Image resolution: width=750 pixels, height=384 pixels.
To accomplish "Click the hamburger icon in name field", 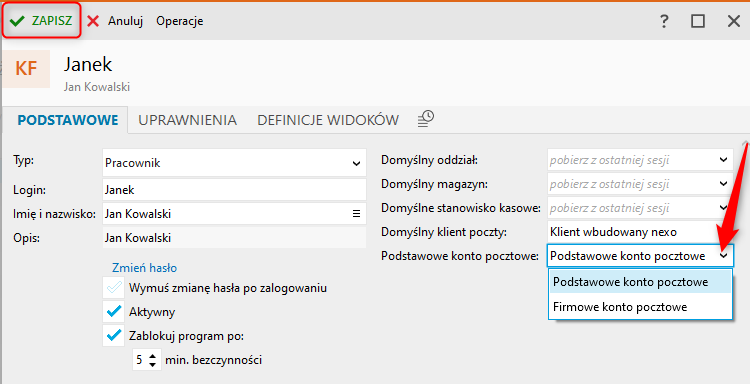I will [356, 214].
